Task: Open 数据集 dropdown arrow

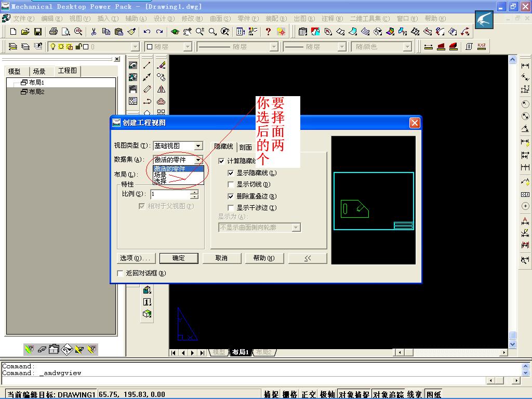Action: tap(198, 160)
